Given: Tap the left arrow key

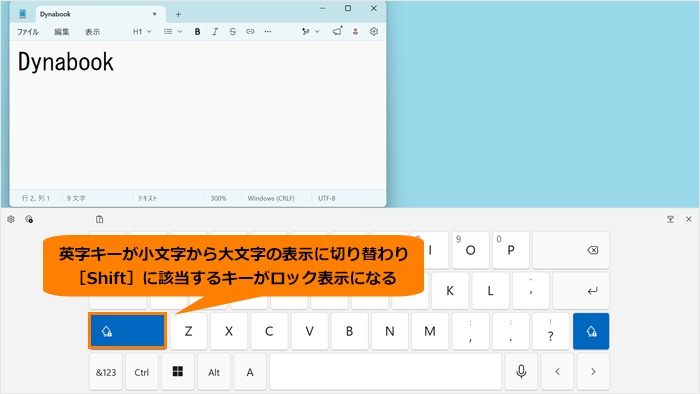Looking at the screenshot, I should (x=557, y=372).
